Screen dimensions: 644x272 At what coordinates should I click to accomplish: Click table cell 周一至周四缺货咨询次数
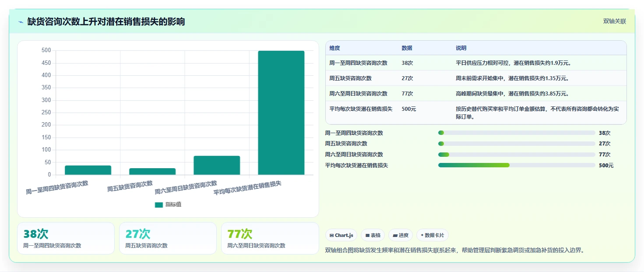point(359,63)
